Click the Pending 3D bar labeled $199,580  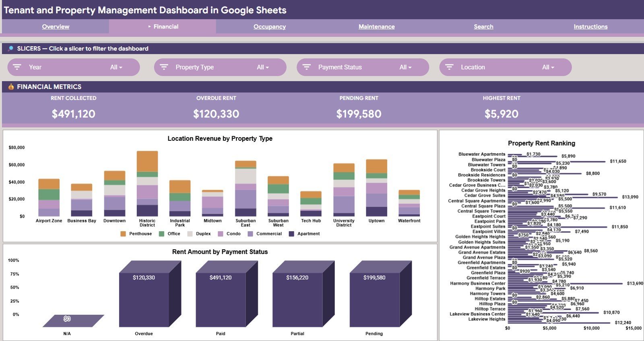[x=380, y=295]
